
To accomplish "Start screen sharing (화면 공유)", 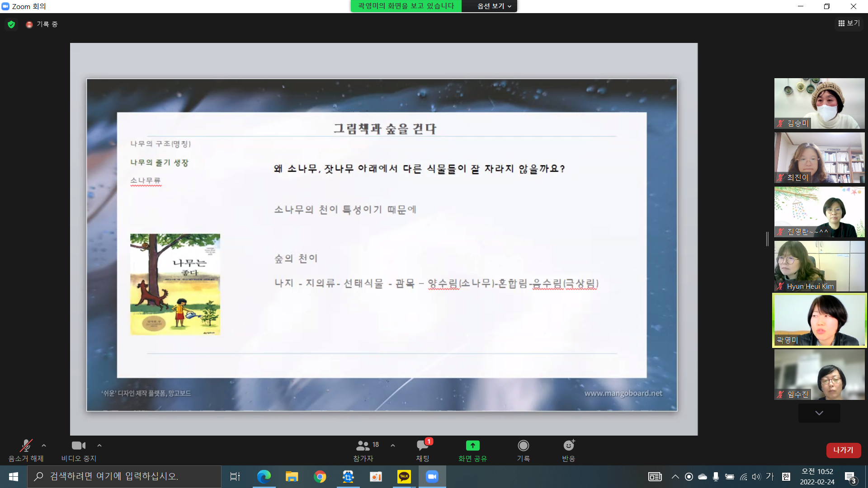I will pos(472,450).
